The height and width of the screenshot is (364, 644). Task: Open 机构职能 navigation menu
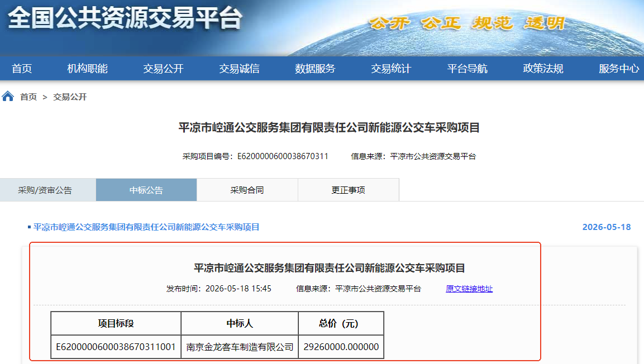(88, 69)
